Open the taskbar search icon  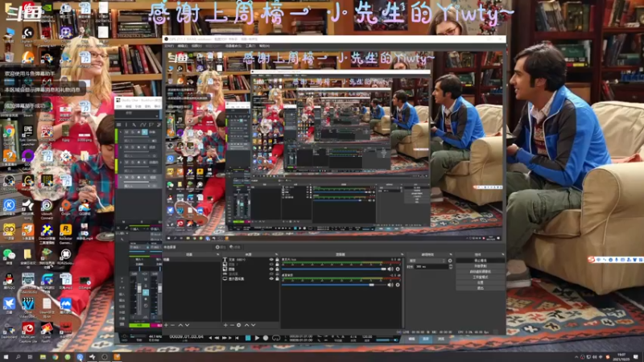pyautogui.click(x=18, y=357)
